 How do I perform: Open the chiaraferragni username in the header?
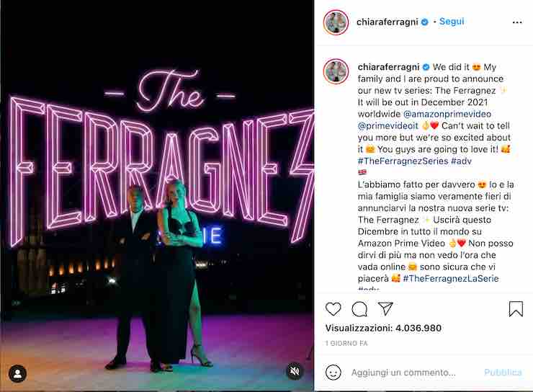(388, 22)
